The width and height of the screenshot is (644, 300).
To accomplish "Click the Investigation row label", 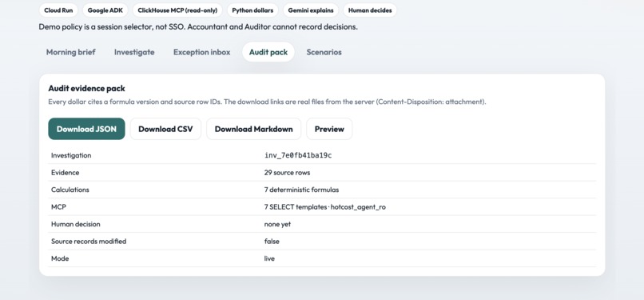I will [x=71, y=155].
